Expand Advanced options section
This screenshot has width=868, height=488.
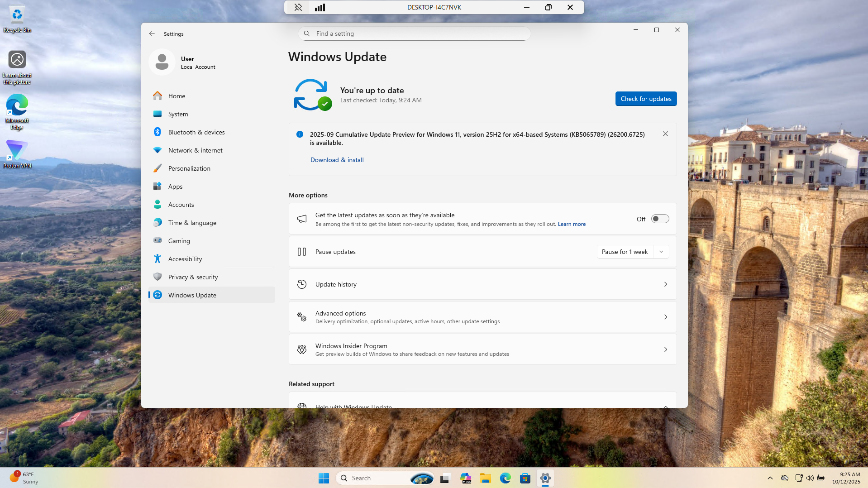coord(482,317)
